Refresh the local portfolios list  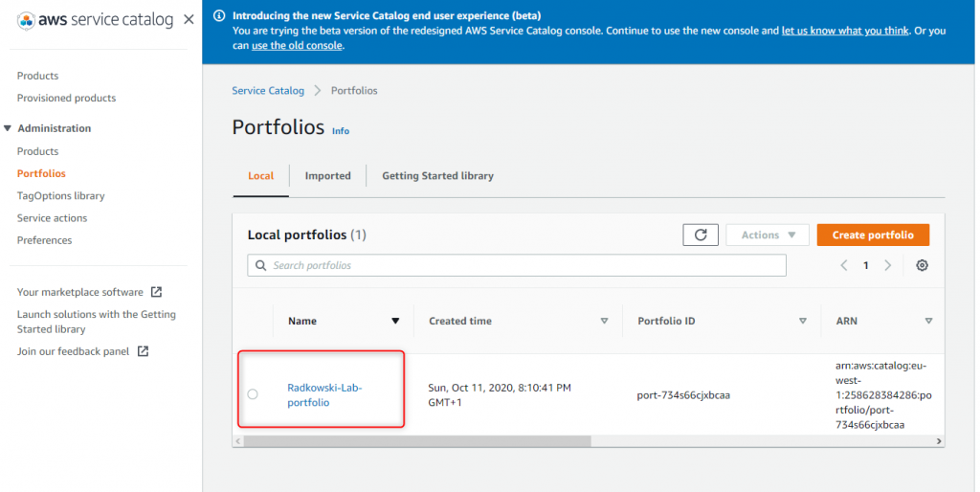coord(701,235)
